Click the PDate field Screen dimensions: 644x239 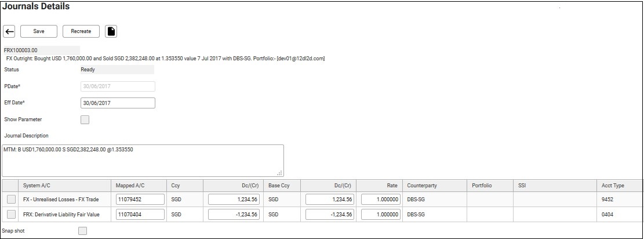pos(118,86)
